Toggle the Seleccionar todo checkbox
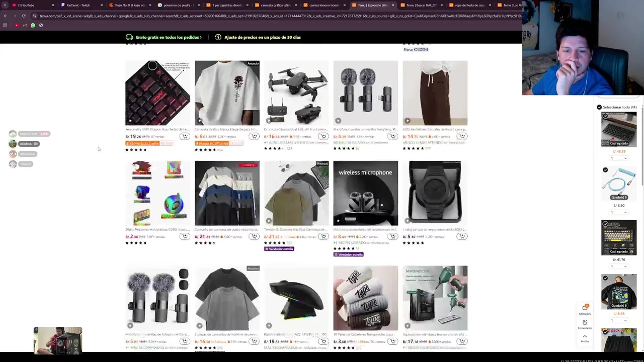The width and height of the screenshot is (644, 362). 599,107
